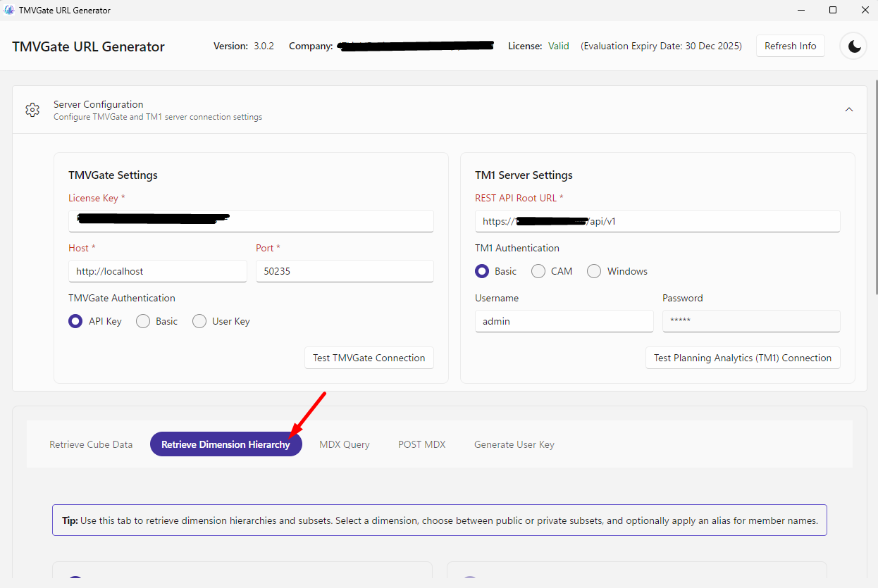Click the Port field showing 50235
The height and width of the screenshot is (588, 878).
345,271
